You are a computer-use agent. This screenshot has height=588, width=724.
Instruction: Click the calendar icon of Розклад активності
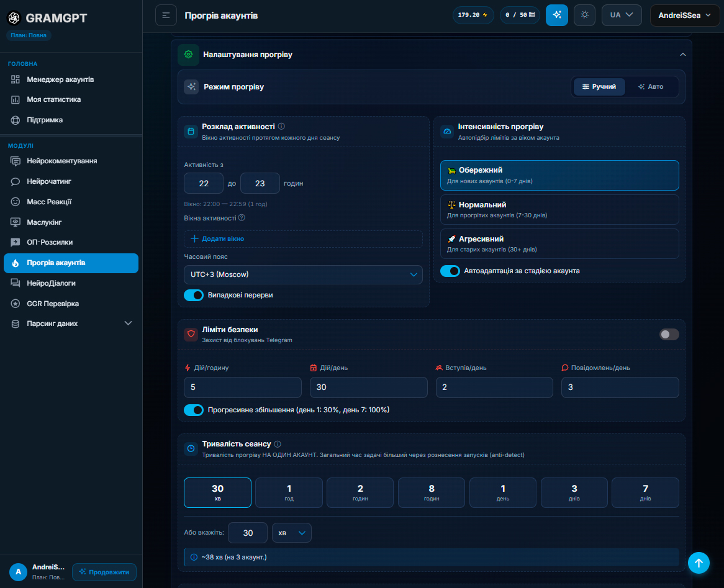pos(191,132)
